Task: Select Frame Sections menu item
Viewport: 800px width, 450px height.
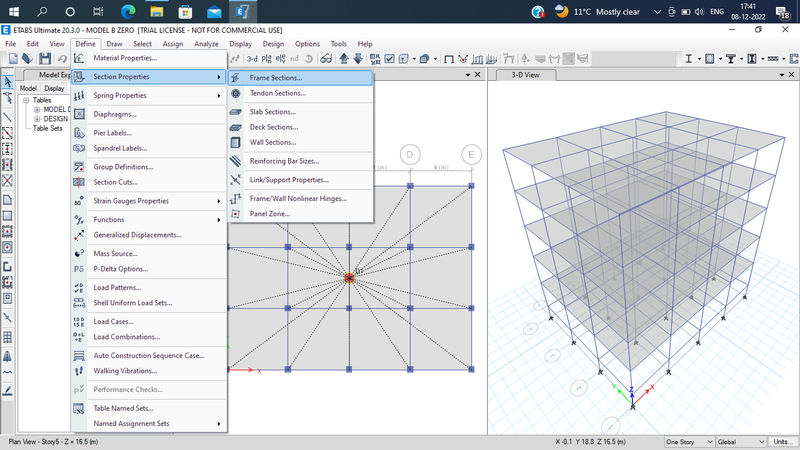Action: [x=301, y=78]
